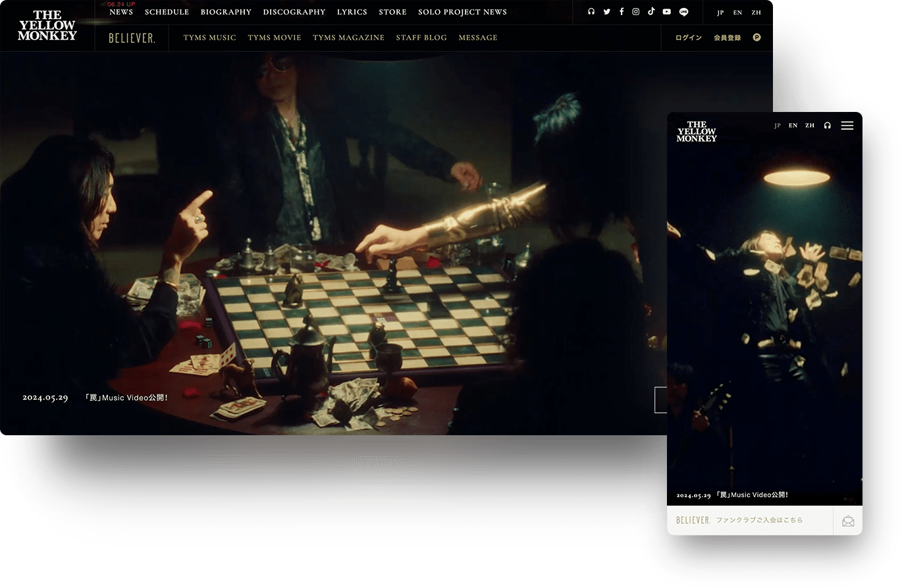Select TYMS MAGAZINE in the fan club bar
This screenshot has width=902, height=588.
(348, 38)
